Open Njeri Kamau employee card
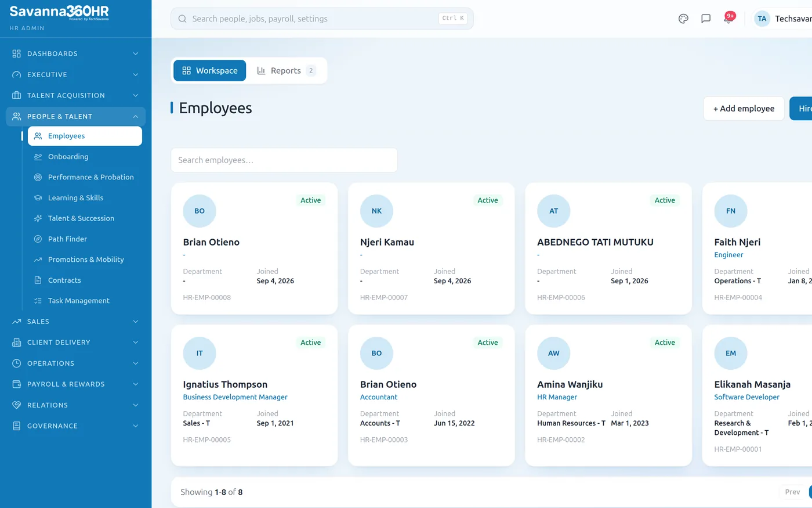This screenshot has height=508, width=812. [432, 248]
